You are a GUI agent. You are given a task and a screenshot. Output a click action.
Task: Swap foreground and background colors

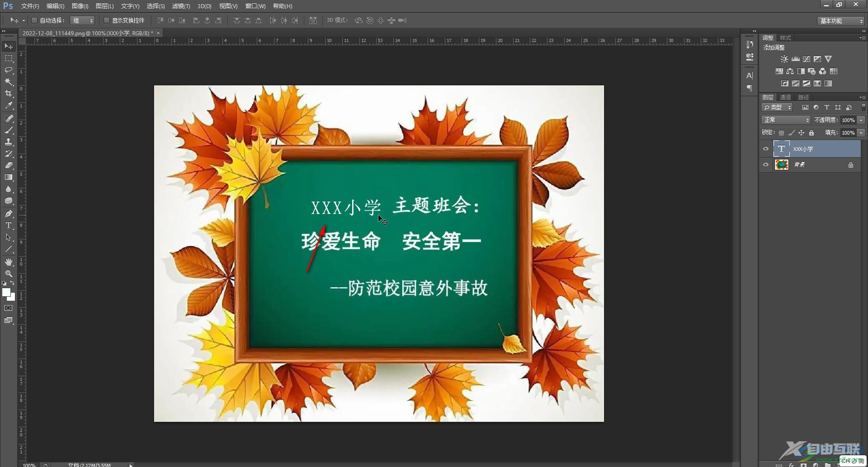pos(13,283)
